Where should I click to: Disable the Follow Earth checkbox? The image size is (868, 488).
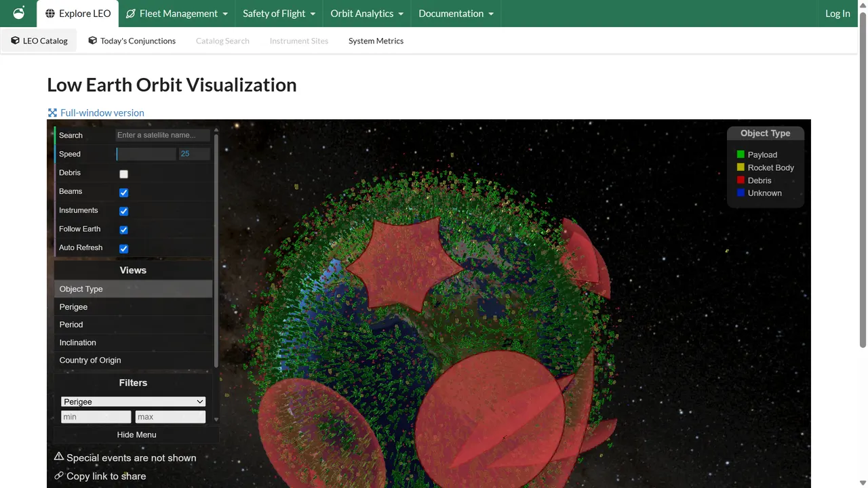point(123,230)
